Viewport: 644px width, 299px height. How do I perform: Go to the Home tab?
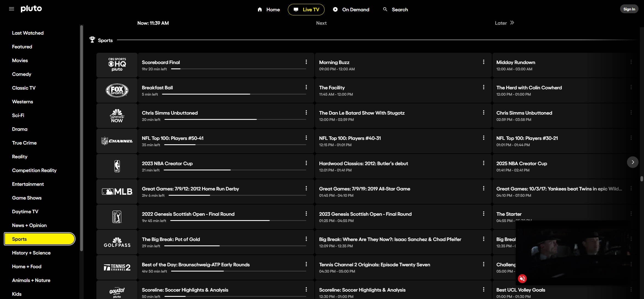(269, 10)
